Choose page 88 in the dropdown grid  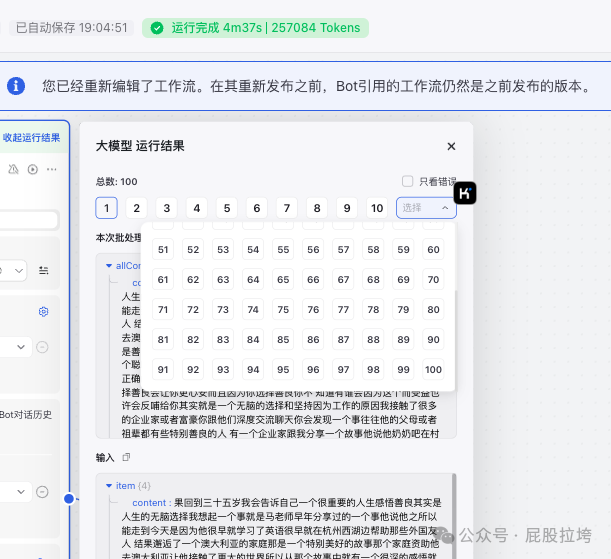tap(373, 339)
